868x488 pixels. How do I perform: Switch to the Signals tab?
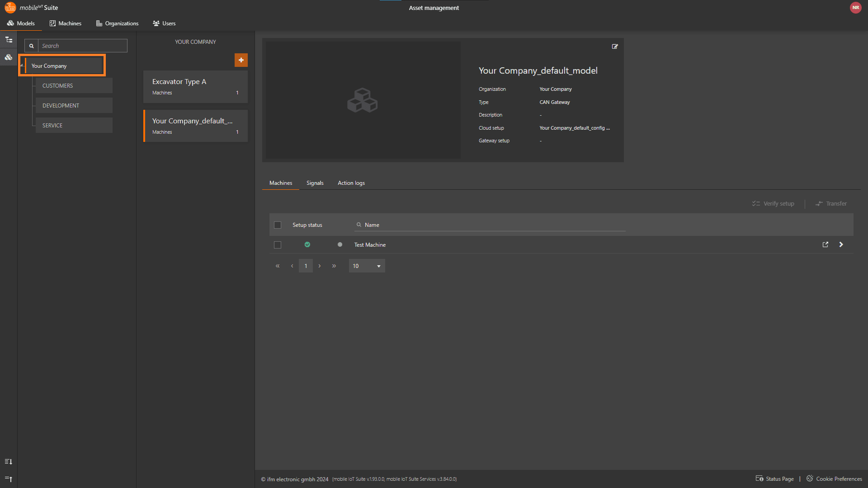click(315, 183)
